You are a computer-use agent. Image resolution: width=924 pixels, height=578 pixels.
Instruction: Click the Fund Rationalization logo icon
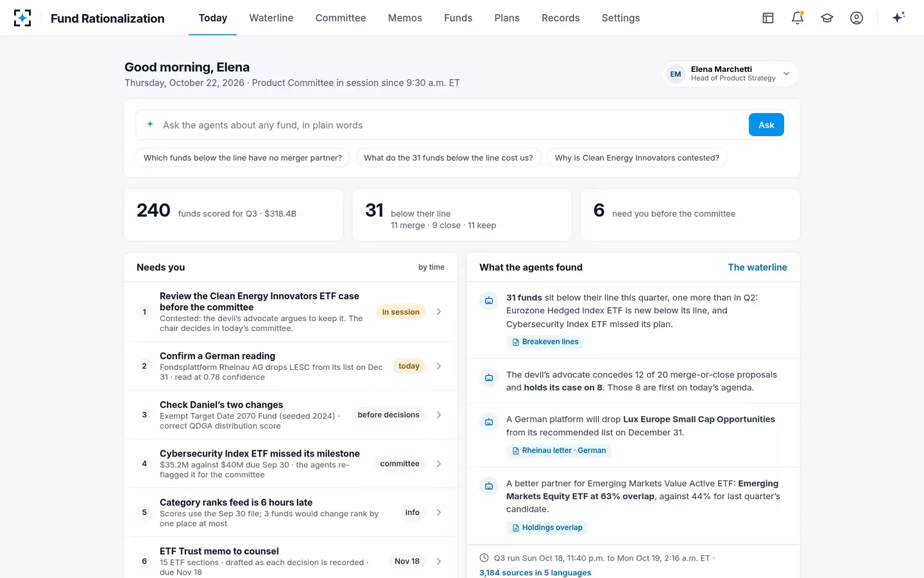[x=22, y=18]
